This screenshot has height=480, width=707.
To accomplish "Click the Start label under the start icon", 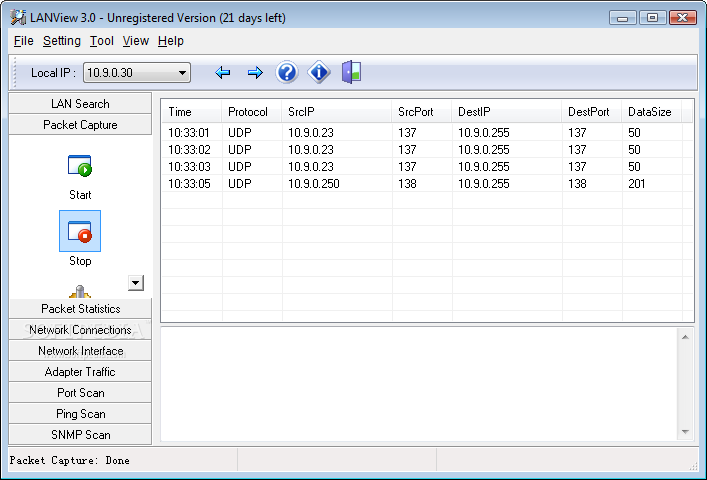I will click(80, 195).
